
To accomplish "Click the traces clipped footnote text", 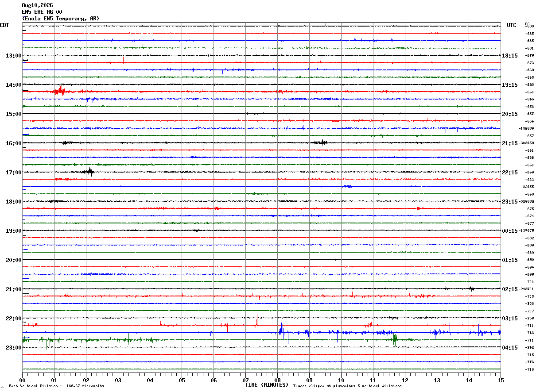I will pyautogui.click(x=347, y=386).
